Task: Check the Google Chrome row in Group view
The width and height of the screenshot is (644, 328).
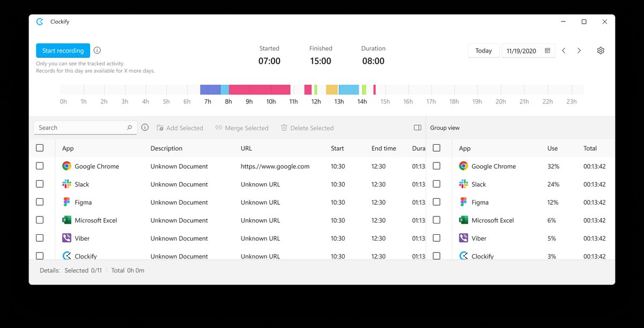Action: click(x=436, y=166)
